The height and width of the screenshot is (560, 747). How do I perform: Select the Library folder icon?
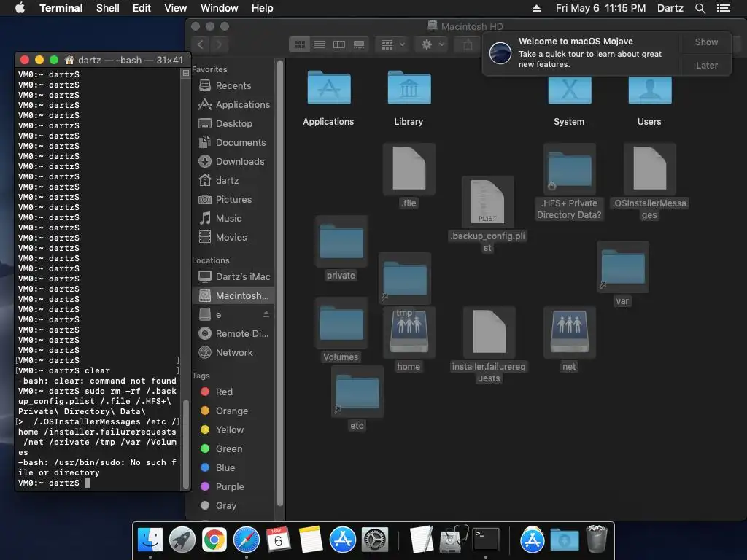(x=409, y=88)
